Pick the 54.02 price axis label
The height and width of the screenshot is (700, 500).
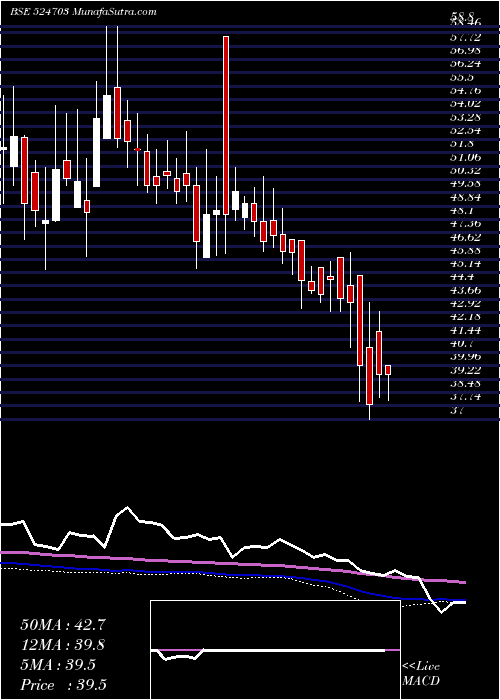(465, 104)
